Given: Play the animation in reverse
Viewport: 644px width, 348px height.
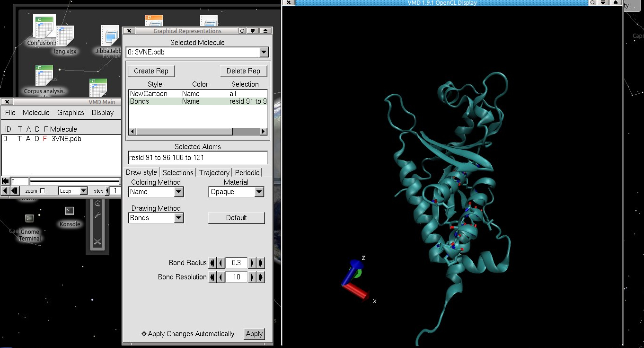Looking at the screenshot, I should click(x=5, y=191).
